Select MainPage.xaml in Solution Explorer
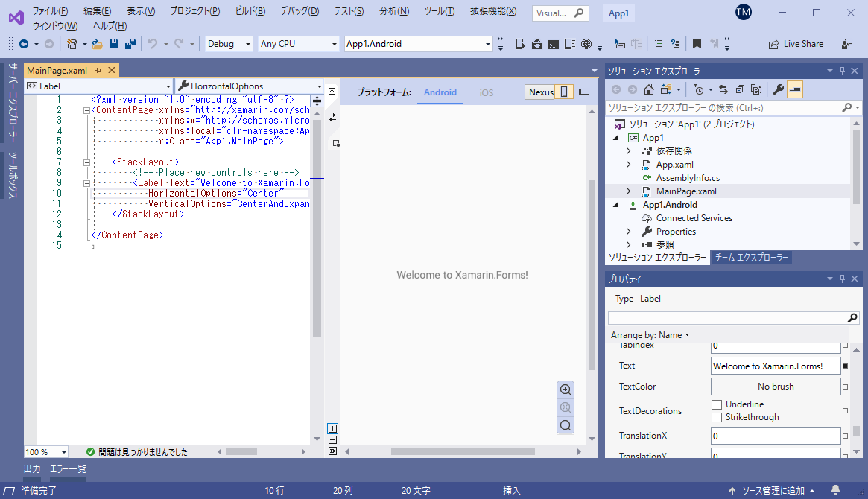 pos(686,191)
